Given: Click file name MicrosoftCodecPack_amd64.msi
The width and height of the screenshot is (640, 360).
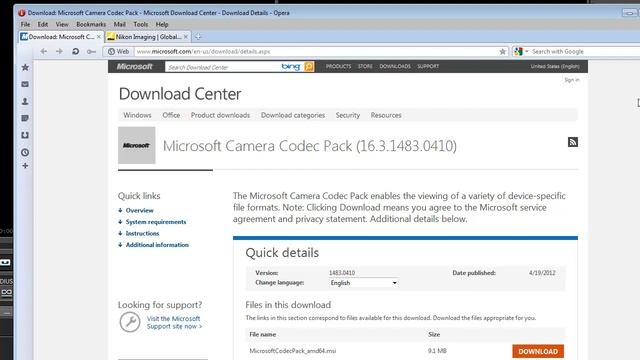Looking at the screenshot, I should pos(293,351).
